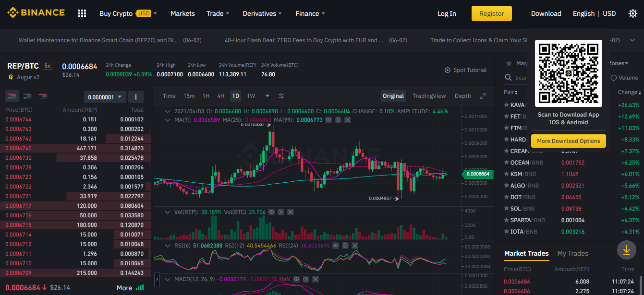Sort market list by Pair column
The image size is (644, 295).
click(x=510, y=92)
